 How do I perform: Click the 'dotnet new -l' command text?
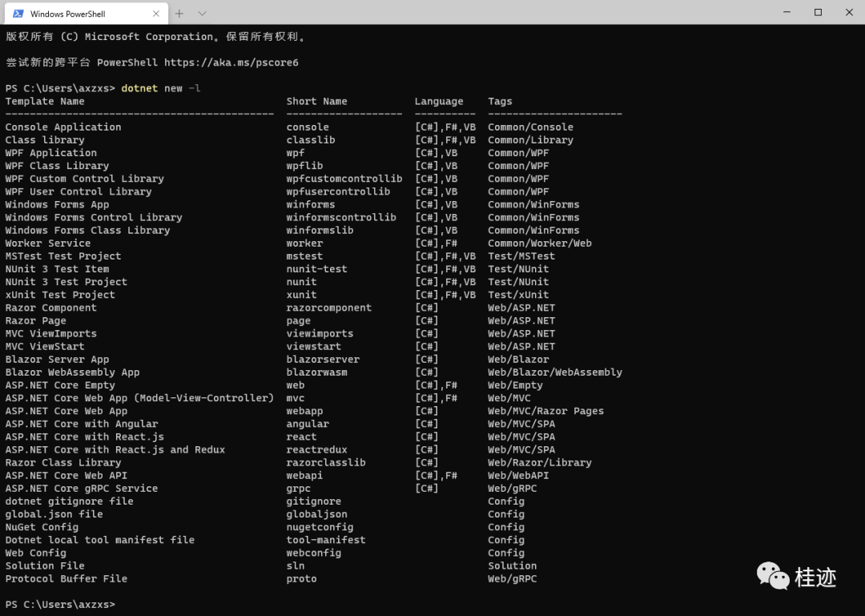(160, 88)
